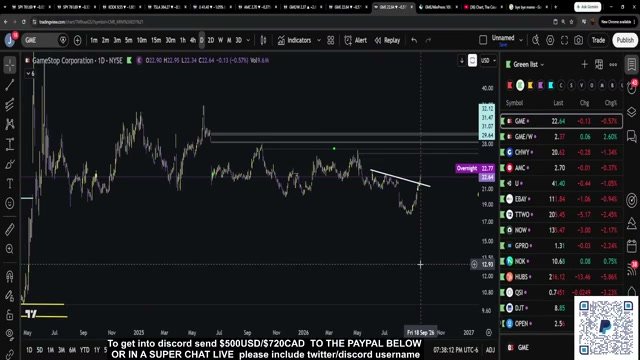Select the 15m timeframe
The height and width of the screenshot is (360, 640).
point(156,40)
